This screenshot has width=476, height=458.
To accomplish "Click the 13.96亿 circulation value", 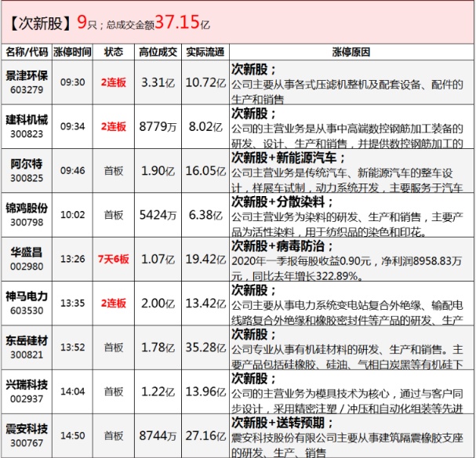I will pos(205,391).
